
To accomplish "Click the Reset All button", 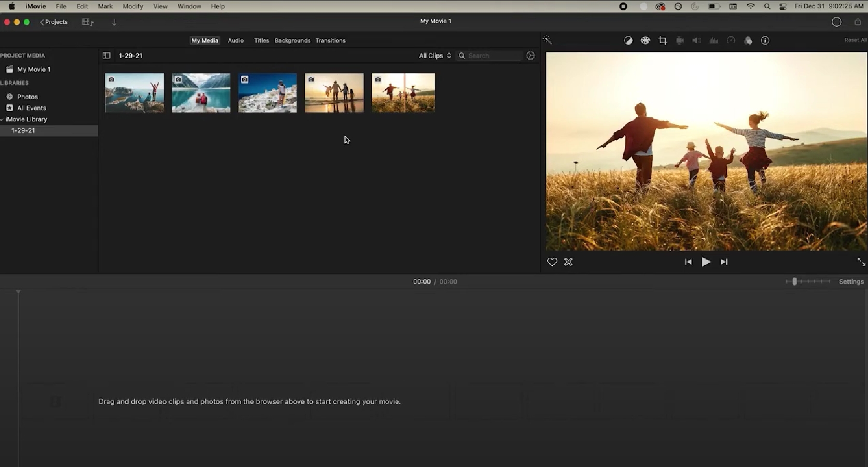I will coord(855,39).
